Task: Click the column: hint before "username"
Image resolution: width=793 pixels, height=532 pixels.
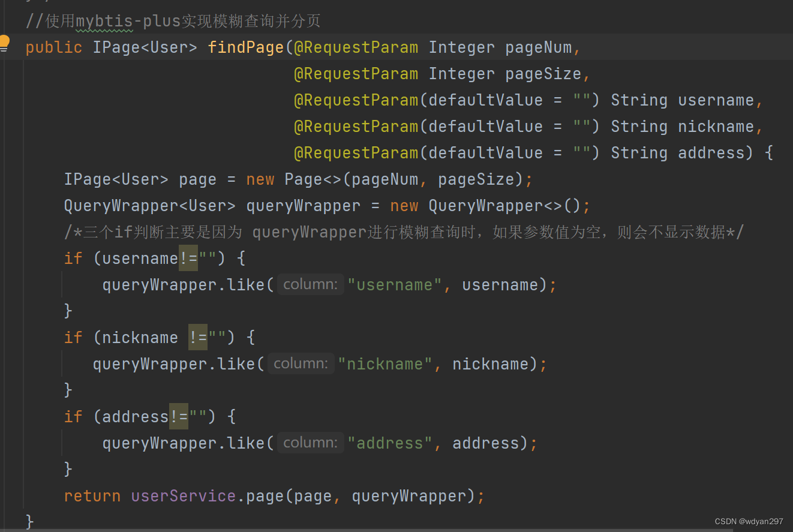Action: pos(310,284)
